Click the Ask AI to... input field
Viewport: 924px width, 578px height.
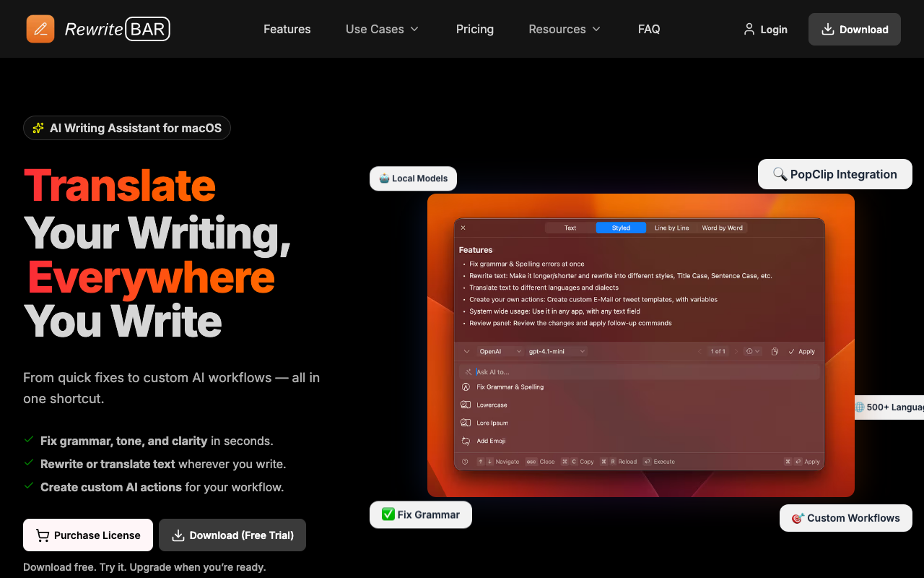[x=642, y=372]
